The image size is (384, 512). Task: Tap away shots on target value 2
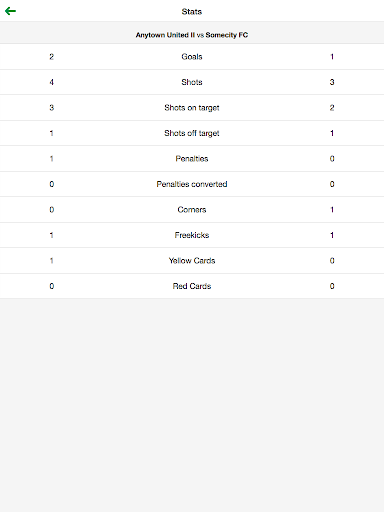coord(332,108)
